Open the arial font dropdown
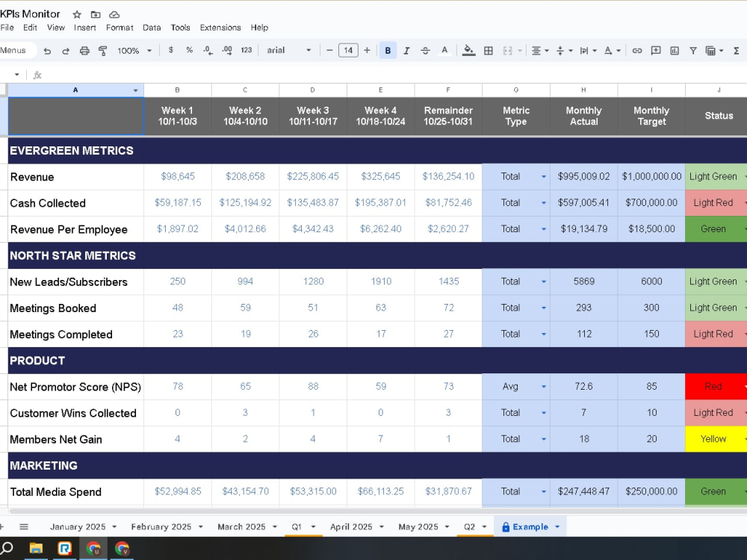 click(288, 50)
